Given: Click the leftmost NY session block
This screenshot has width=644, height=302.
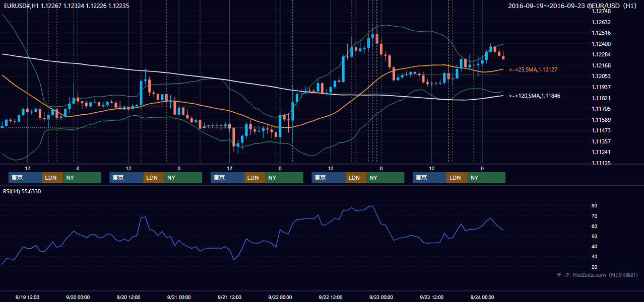Looking at the screenshot, I should pos(82,178).
